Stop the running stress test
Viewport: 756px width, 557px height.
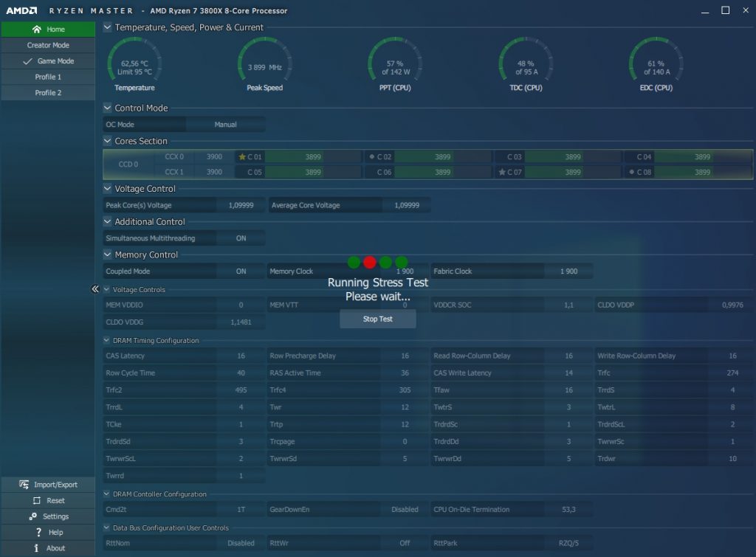point(378,319)
